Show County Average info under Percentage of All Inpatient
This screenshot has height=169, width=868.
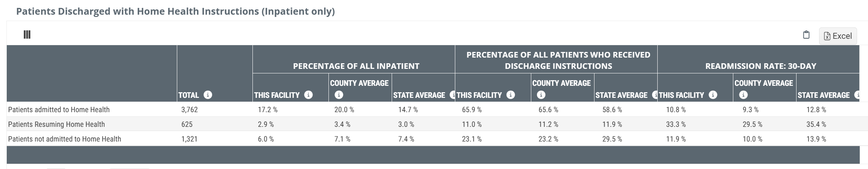(x=339, y=95)
